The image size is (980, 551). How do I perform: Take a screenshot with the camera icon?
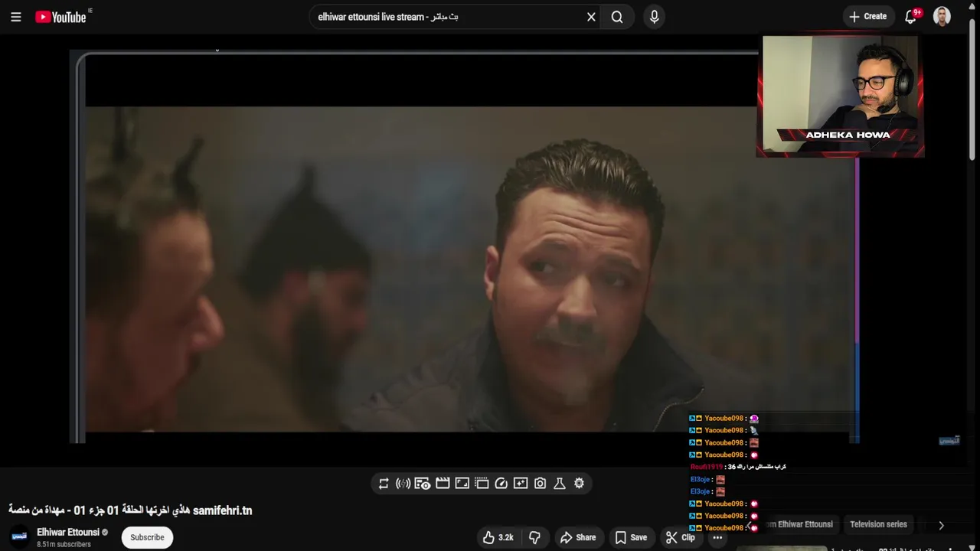tap(541, 484)
